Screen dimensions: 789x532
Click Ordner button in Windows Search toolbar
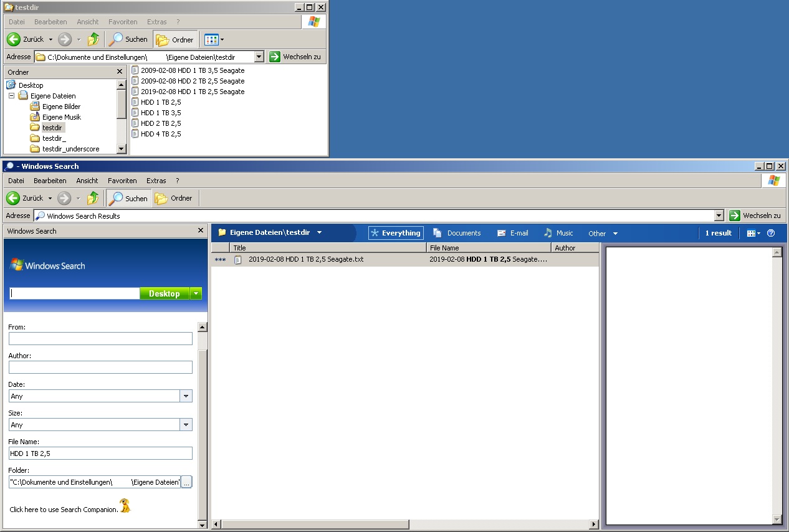click(x=175, y=198)
